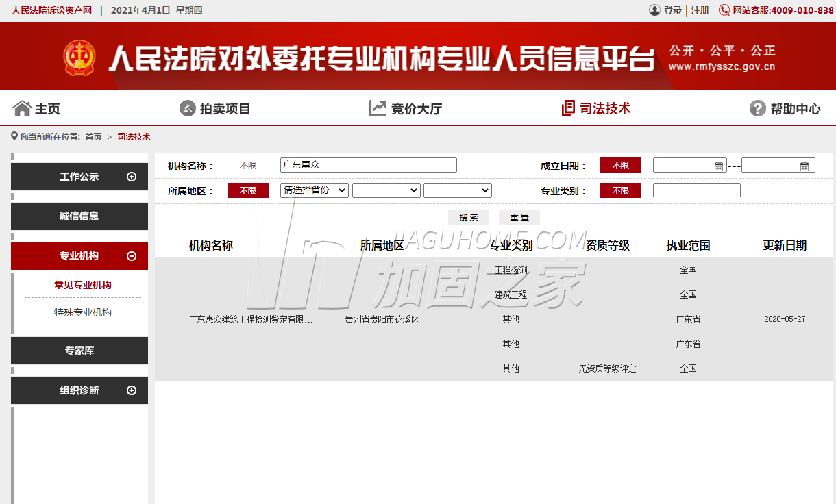
Task: Open the 广东惠众建筑工程检测鉴定 institution link
Action: pyautogui.click(x=250, y=319)
